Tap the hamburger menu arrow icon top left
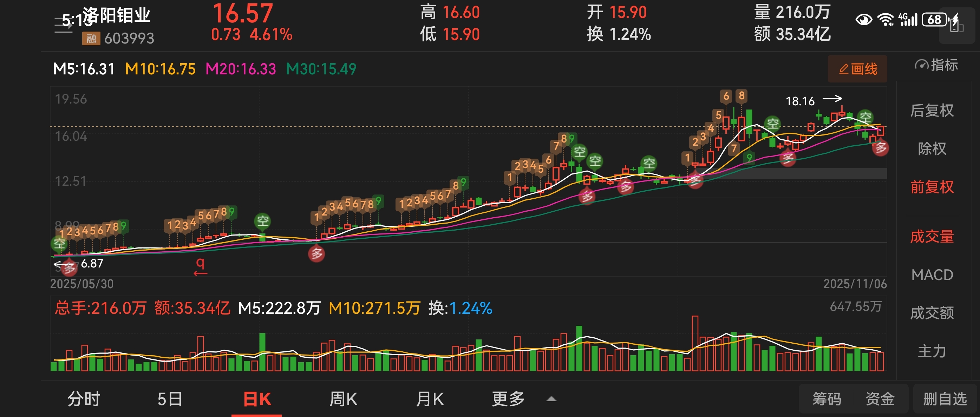The width and height of the screenshot is (980, 417). pos(63,25)
